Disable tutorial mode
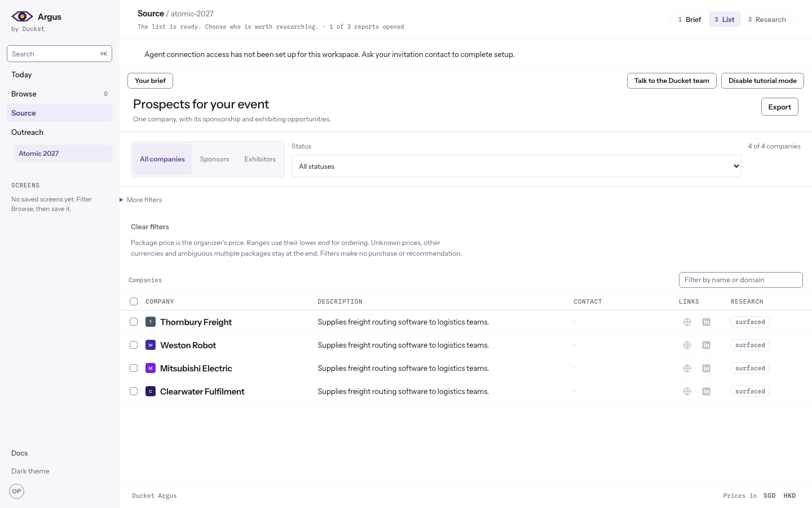This screenshot has width=812, height=508. (x=762, y=81)
